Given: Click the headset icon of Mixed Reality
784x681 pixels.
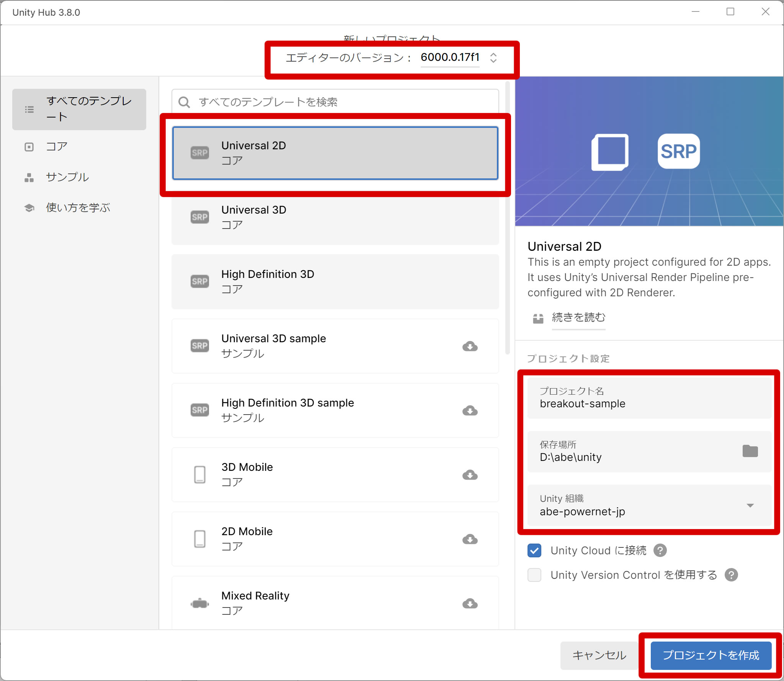Looking at the screenshot, I should click(200, 604).
